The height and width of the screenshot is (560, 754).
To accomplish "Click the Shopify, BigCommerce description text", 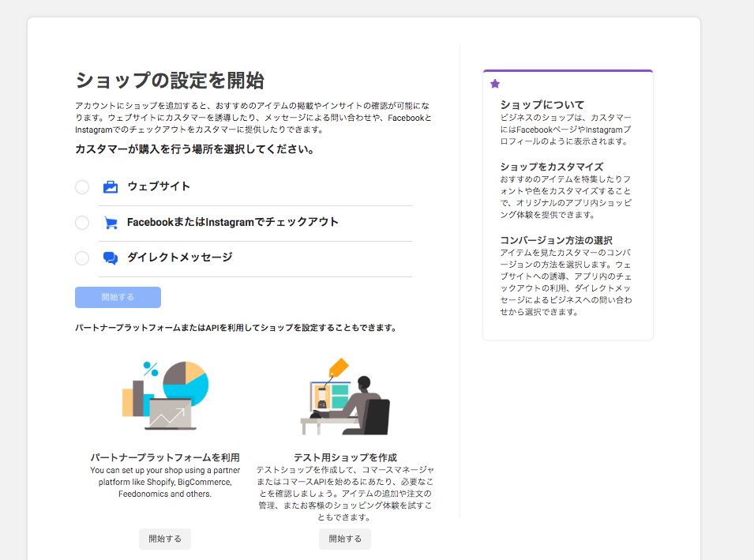I will [165, 482].
